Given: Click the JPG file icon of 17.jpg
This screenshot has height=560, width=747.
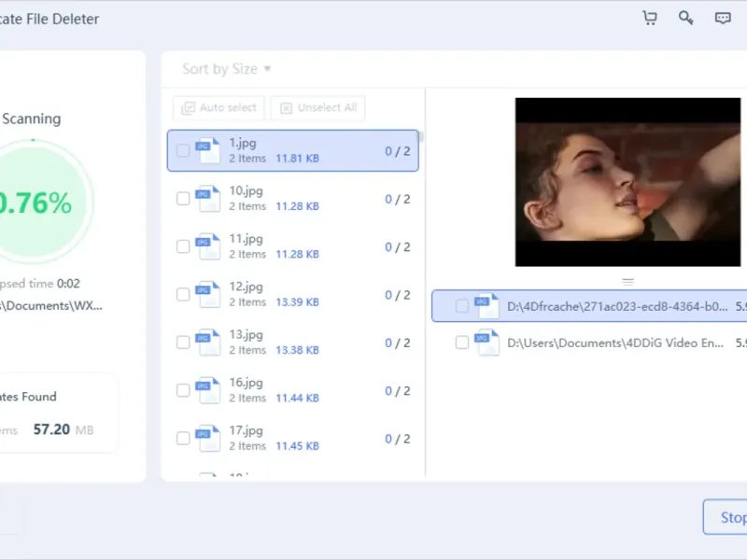Looking at the screenshot, I should (x=208, y=438).
